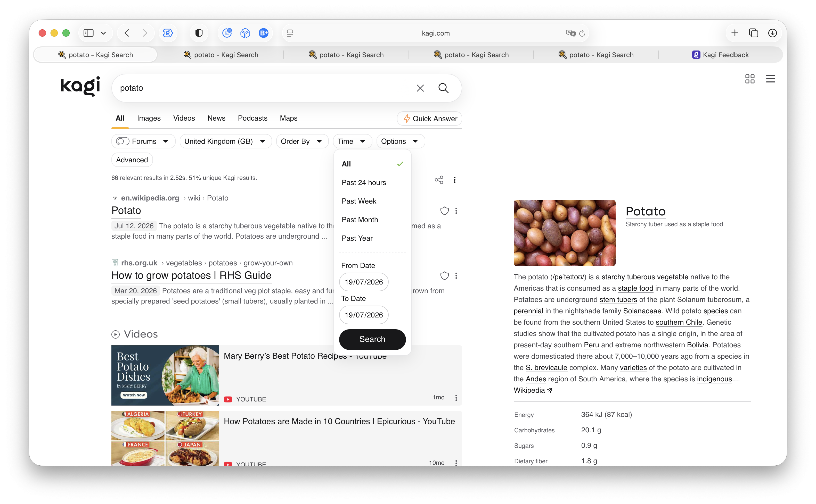
Task: Go forward to the next page
Action: point(145,33)
